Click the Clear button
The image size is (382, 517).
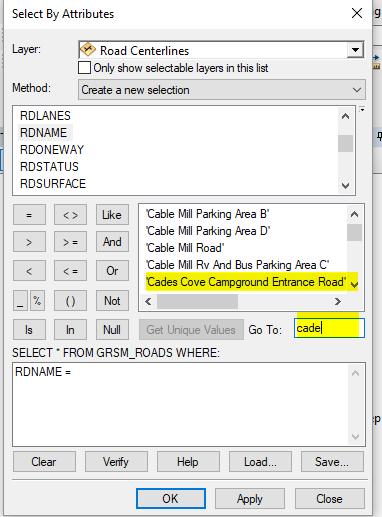[x=44, y=462]
